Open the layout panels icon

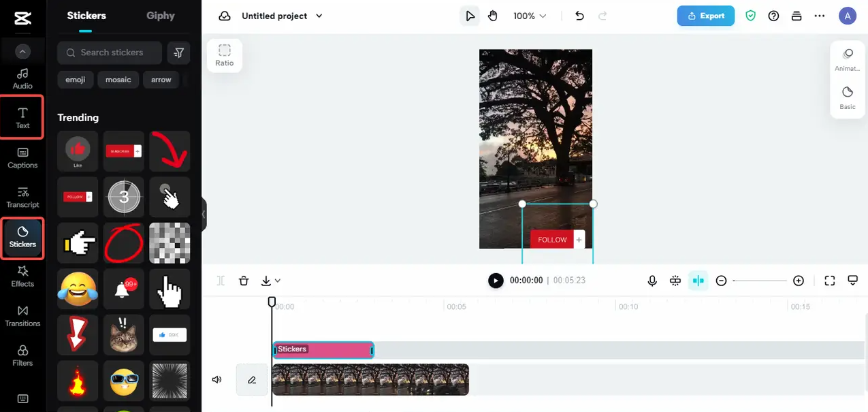[797, 16]
